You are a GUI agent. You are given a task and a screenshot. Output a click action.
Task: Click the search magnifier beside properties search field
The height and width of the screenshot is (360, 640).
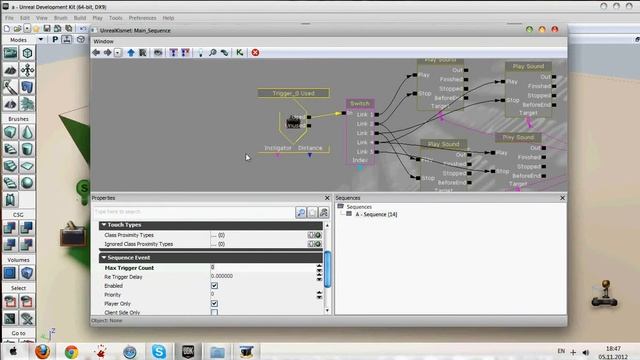tap(301, 212)
